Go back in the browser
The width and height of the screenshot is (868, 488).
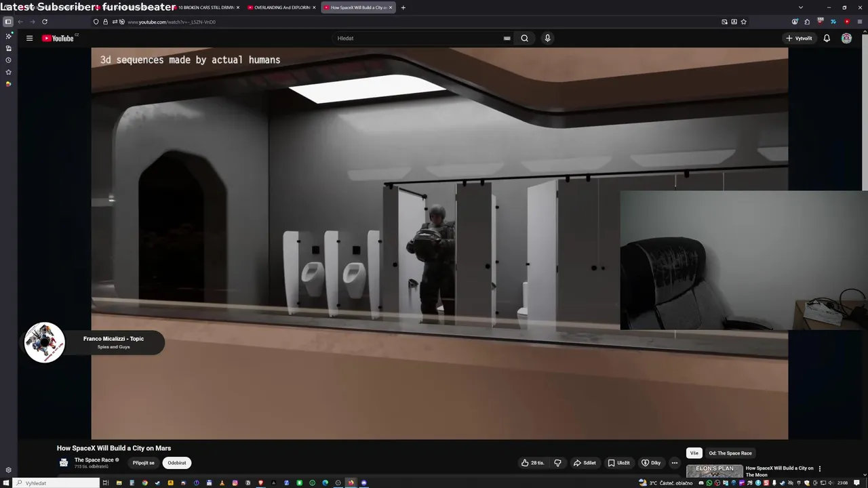[x=20, y=22]
